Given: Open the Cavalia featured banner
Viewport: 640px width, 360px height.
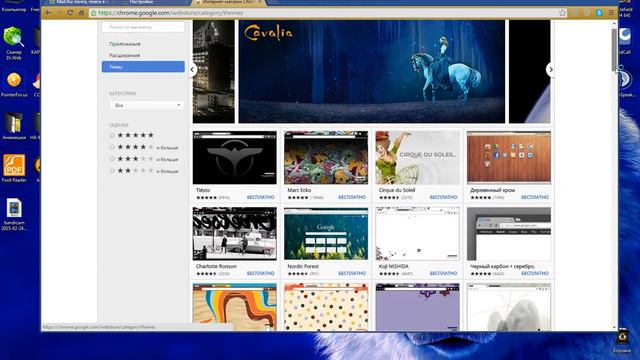Looking at the screenshot, I should point(371,71).
